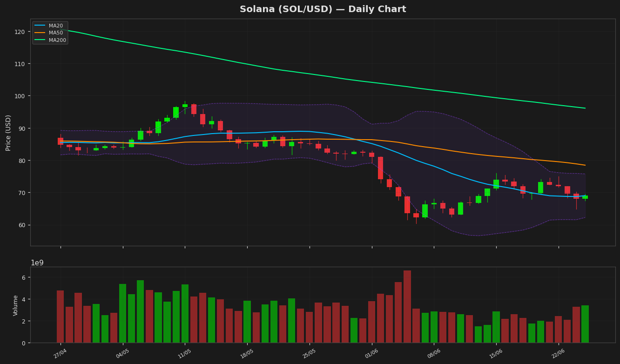Click the 90 price tick label
The image size is (620, 364).
coord(21,128)
